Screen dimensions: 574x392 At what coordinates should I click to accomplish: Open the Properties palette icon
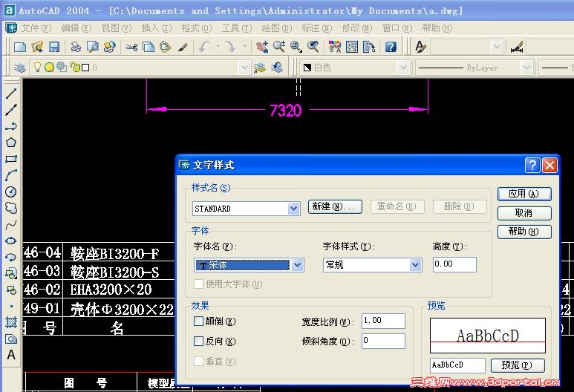point(335,47)
